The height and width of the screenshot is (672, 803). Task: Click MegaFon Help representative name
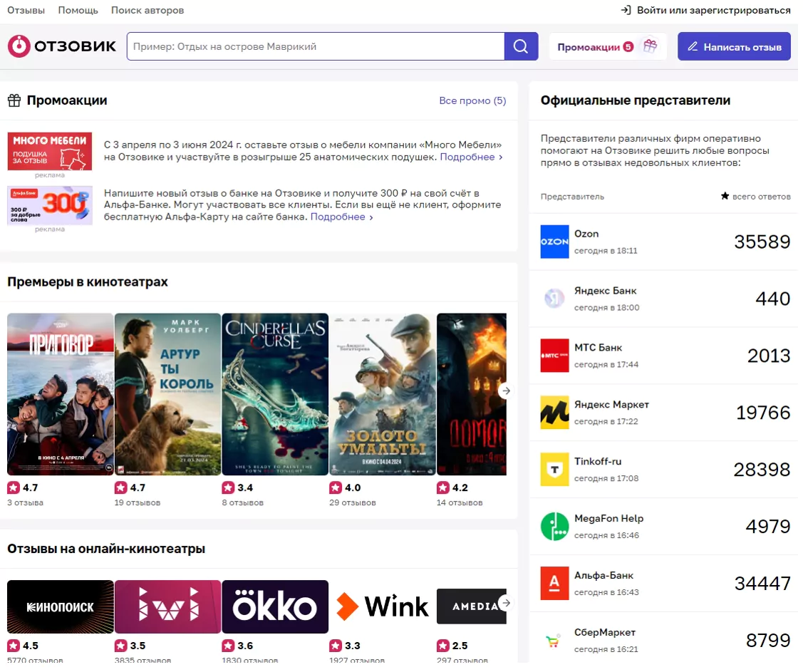(x=613, y=522)
